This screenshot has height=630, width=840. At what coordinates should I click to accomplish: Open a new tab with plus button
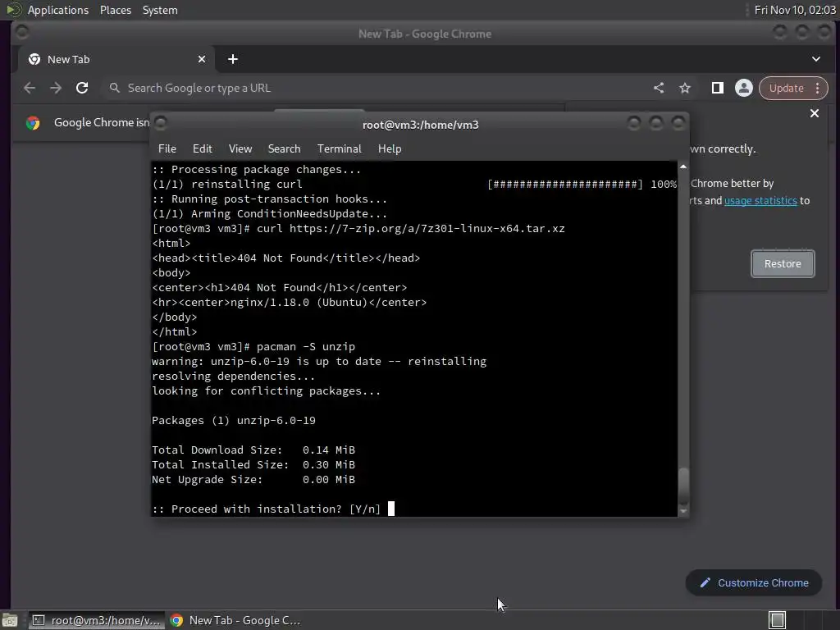[232, 59]
